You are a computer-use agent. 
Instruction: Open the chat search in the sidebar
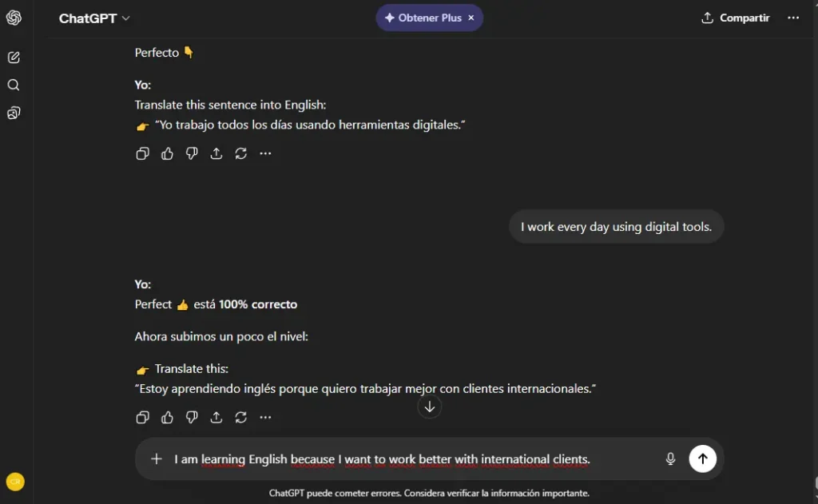pyautogui.click(x=13, y=85)
